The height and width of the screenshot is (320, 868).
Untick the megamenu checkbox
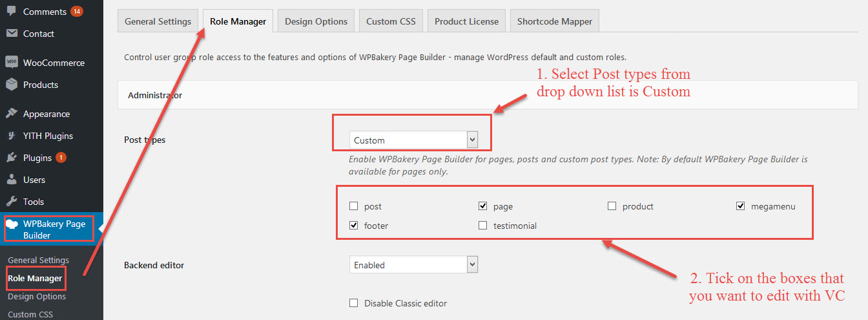click(x=741, y=206)
